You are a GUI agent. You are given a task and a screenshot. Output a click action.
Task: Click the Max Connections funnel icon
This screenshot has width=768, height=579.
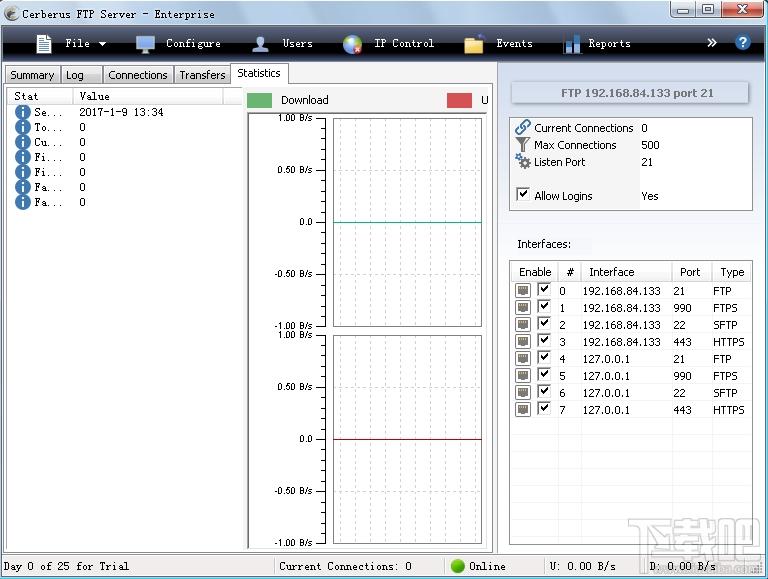523,145
